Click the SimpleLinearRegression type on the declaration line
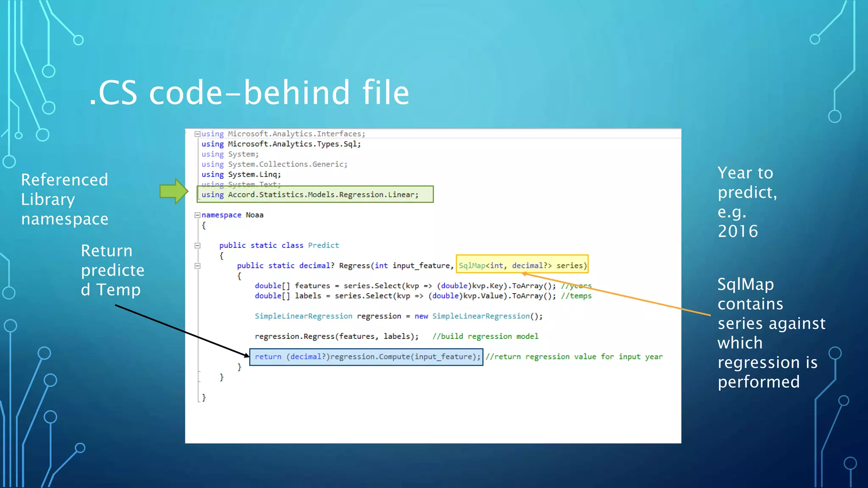The height and width of the screenshot is (488, 868). click(303, 316)
